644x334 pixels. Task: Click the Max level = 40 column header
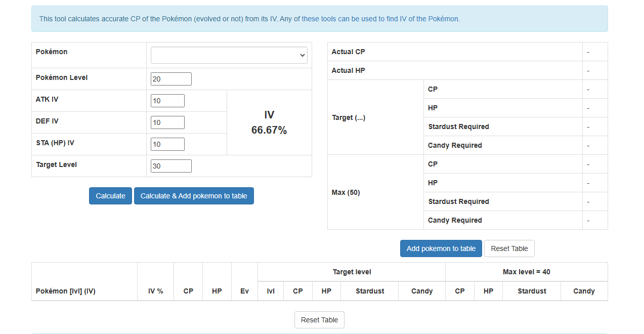[526, 272]
